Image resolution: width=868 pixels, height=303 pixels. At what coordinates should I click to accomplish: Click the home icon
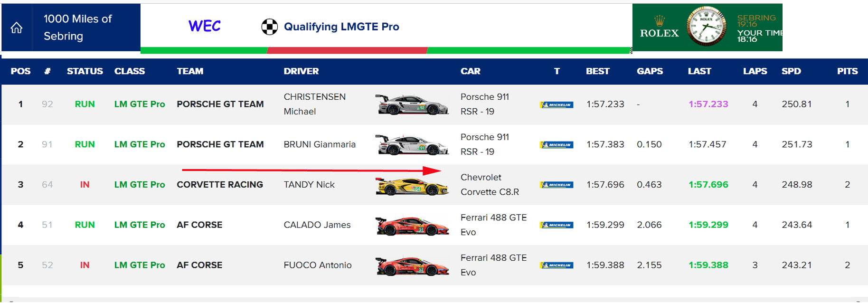click(x=17, y=28)
